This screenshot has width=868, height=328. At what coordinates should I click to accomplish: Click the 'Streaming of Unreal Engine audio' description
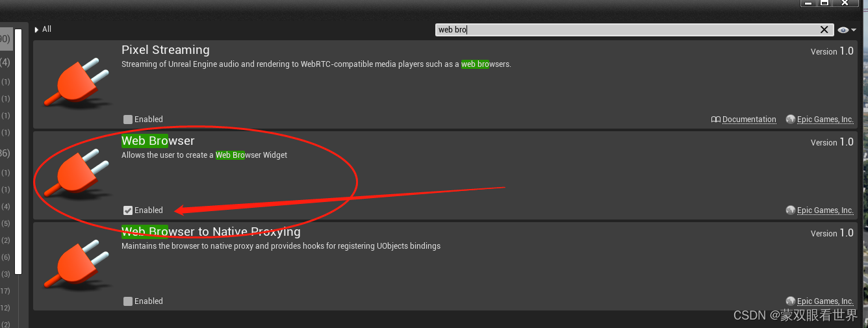click(316, 64)
